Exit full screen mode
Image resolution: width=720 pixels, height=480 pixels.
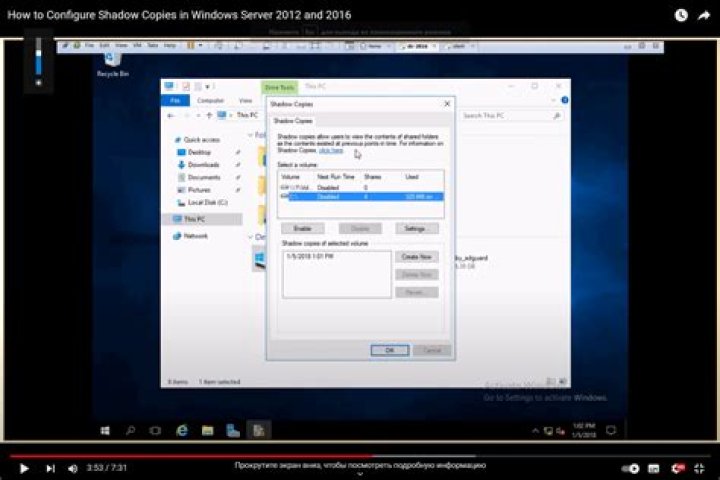[x=699, y=469]
